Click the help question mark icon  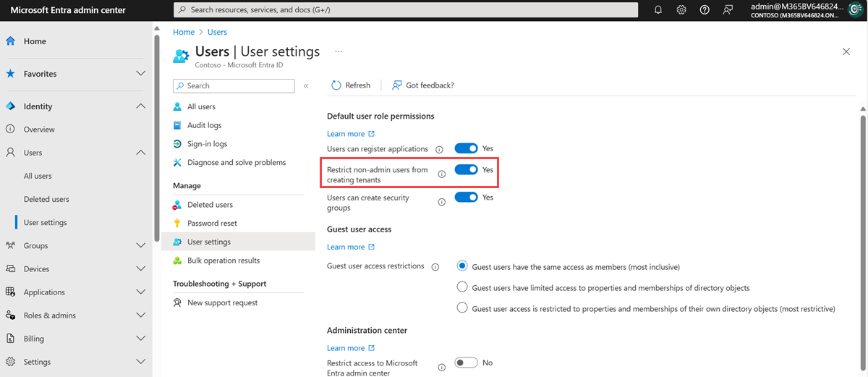705,10
